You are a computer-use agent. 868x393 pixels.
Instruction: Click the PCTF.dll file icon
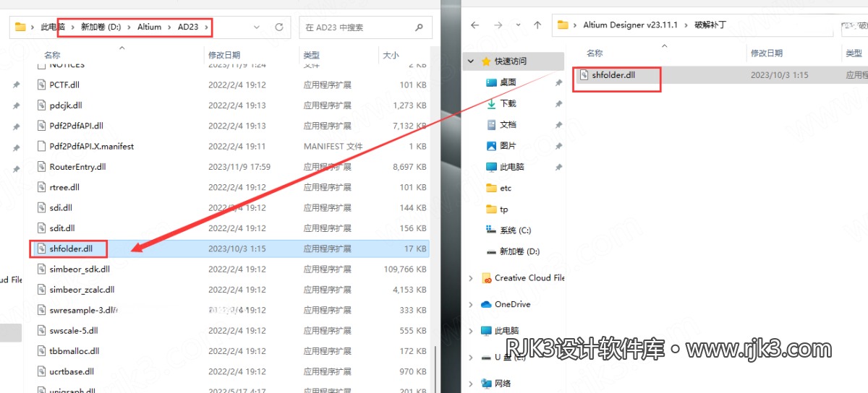43,85
